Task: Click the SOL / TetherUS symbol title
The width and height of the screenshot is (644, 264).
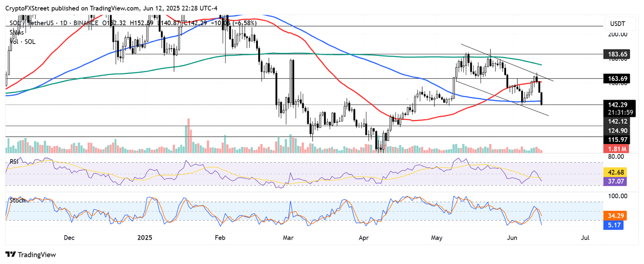Action: coord(26,23)
